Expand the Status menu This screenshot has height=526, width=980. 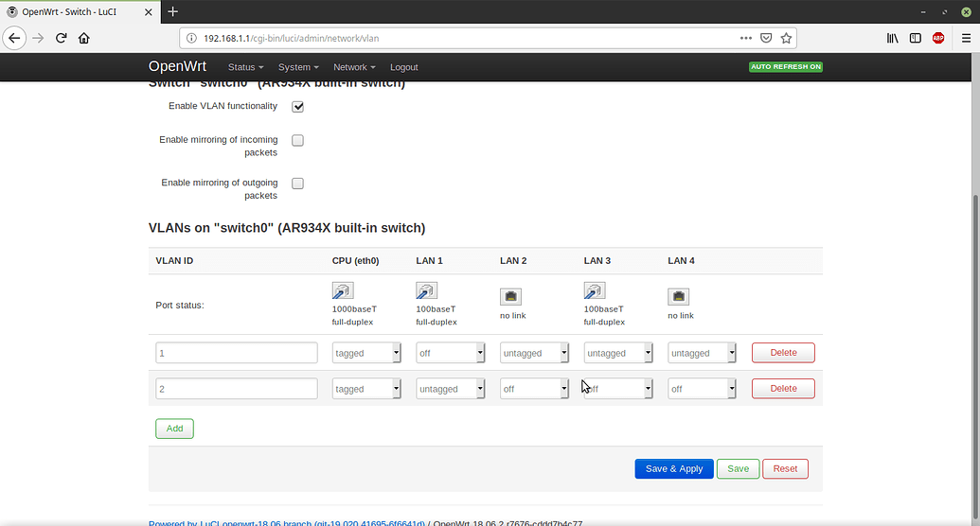pyautogui.click(x=245, y=67)
